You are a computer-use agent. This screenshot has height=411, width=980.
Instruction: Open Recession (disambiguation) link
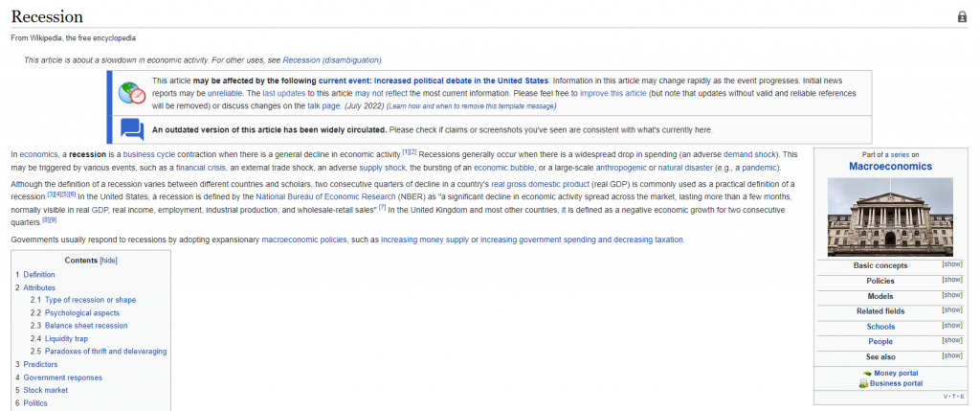tap(332, 60)
